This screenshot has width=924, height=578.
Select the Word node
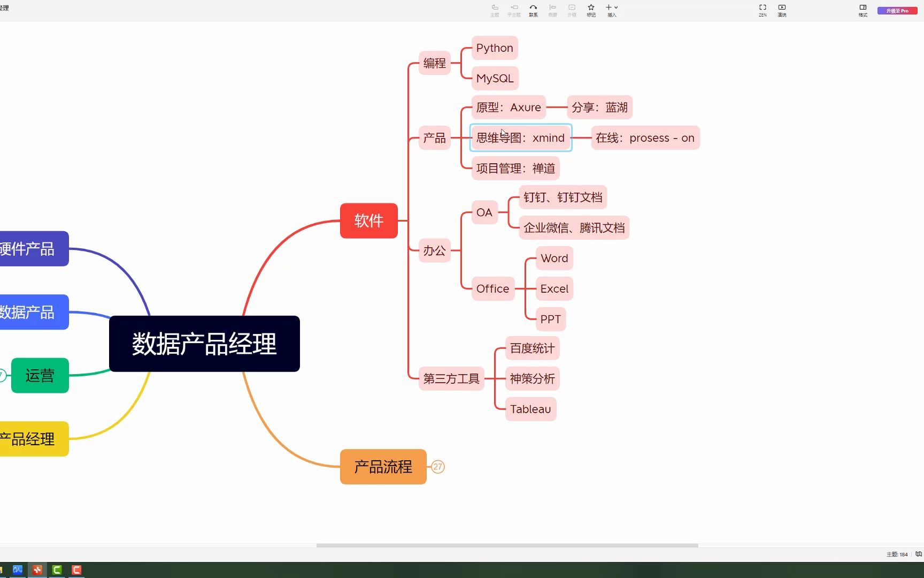pyautogui.click(x=555, y=258)
